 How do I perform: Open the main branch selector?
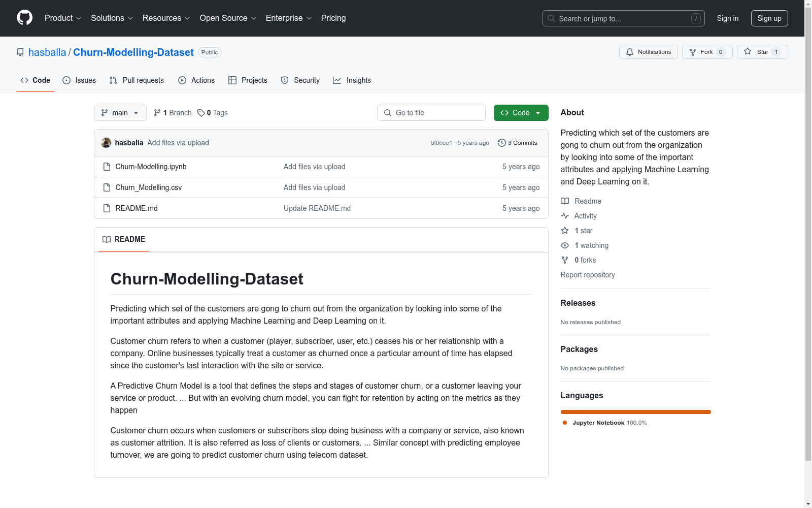(x=120, y=113)
